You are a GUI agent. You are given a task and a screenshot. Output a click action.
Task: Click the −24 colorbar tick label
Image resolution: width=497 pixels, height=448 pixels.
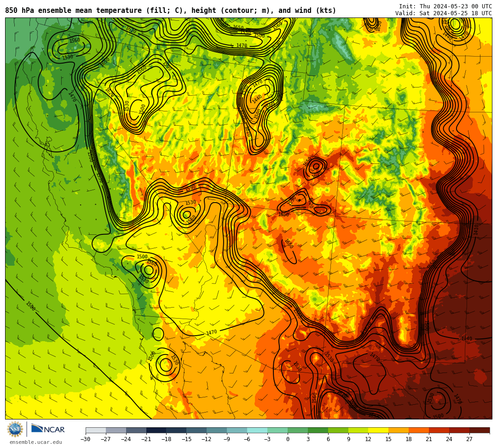pos(126,439)
